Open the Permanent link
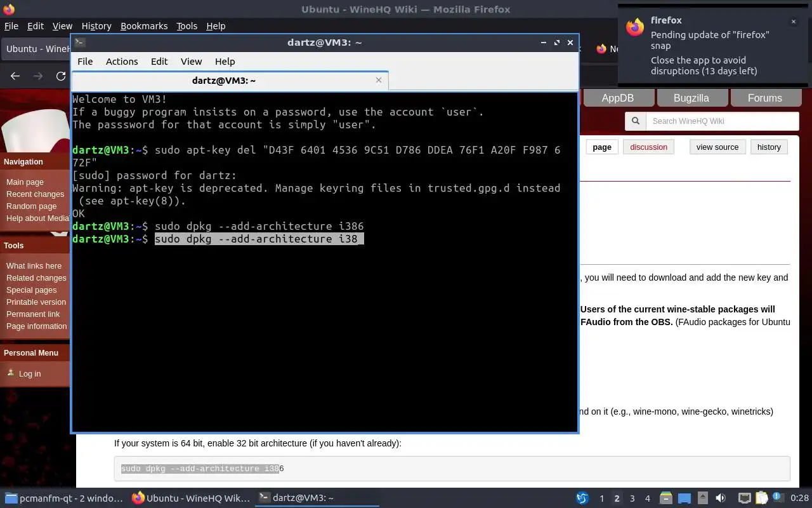The height and width of the screenshot is (508, 812). pyautogui.click(x=33, y=314)
